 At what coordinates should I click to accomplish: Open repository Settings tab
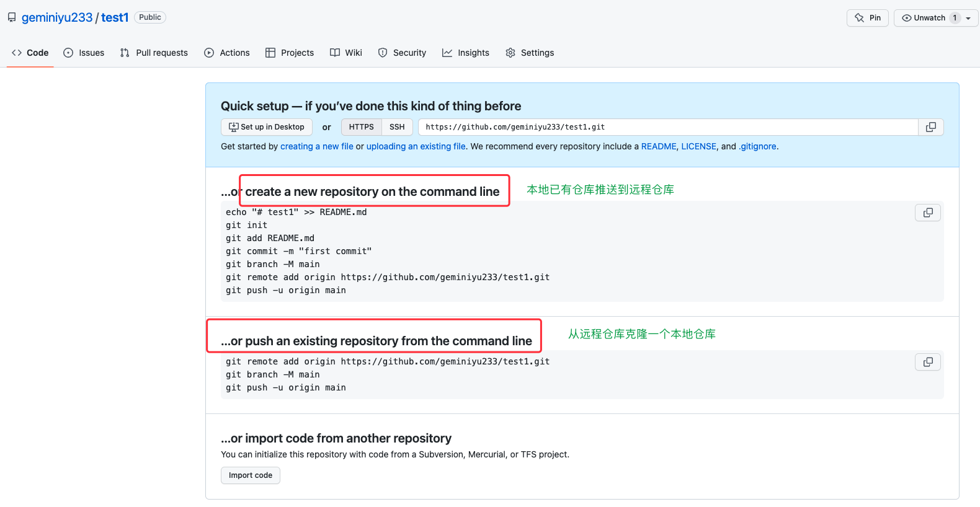[530, 53]
